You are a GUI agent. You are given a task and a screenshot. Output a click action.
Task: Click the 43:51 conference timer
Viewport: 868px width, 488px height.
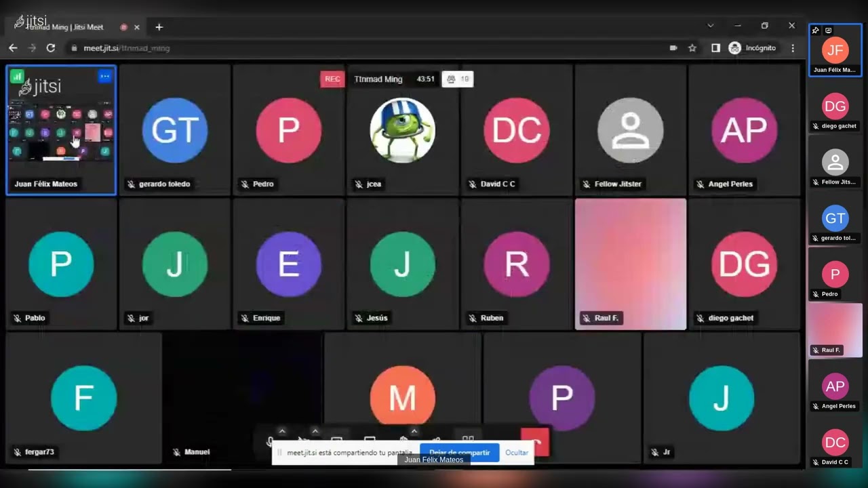click(x=425, y=79)
